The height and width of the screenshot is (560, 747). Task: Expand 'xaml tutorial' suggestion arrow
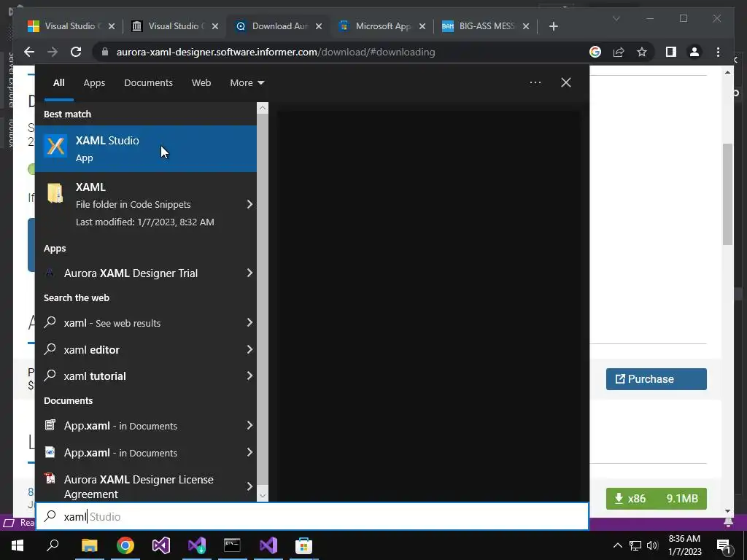coord(249,376)
